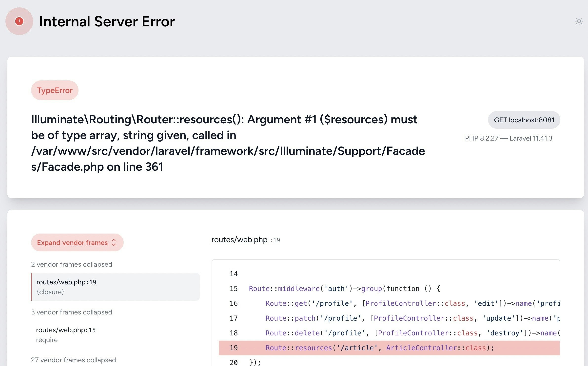Click the red exclamation error icon

click(x=19, y=21)
